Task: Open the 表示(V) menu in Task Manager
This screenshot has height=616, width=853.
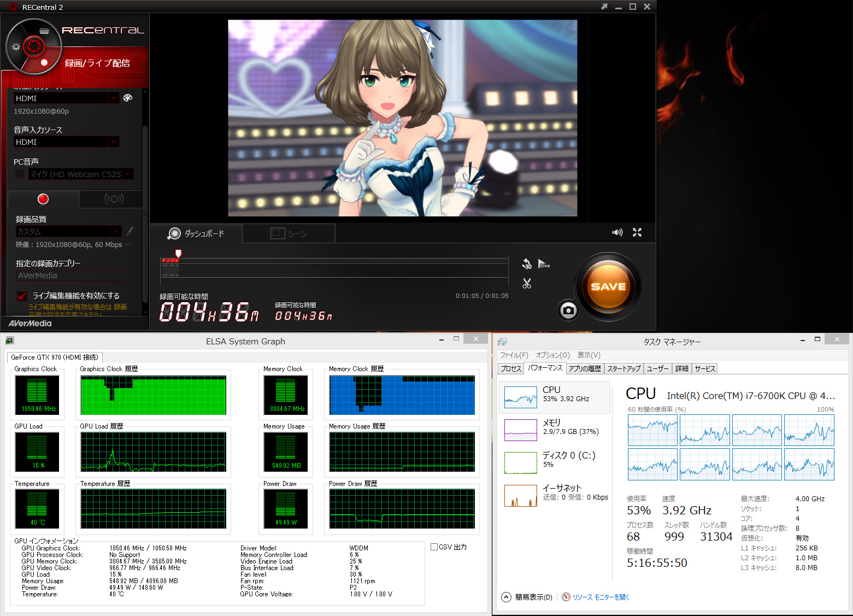Action: 589,355
